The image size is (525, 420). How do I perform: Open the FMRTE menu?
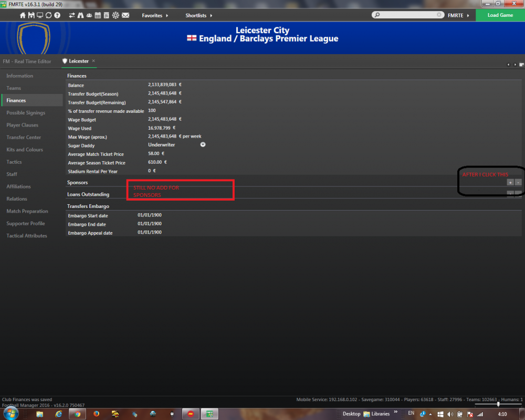(x=458, y=15)
